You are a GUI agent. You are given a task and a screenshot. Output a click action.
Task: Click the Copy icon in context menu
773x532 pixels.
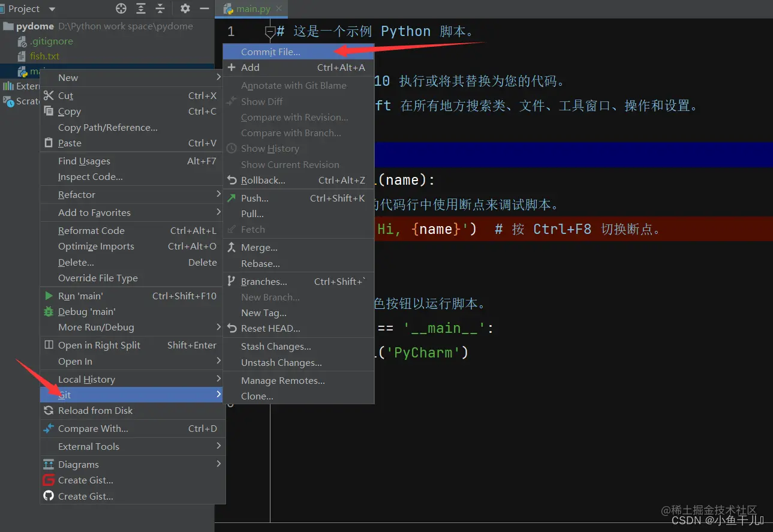pos(49,111)
